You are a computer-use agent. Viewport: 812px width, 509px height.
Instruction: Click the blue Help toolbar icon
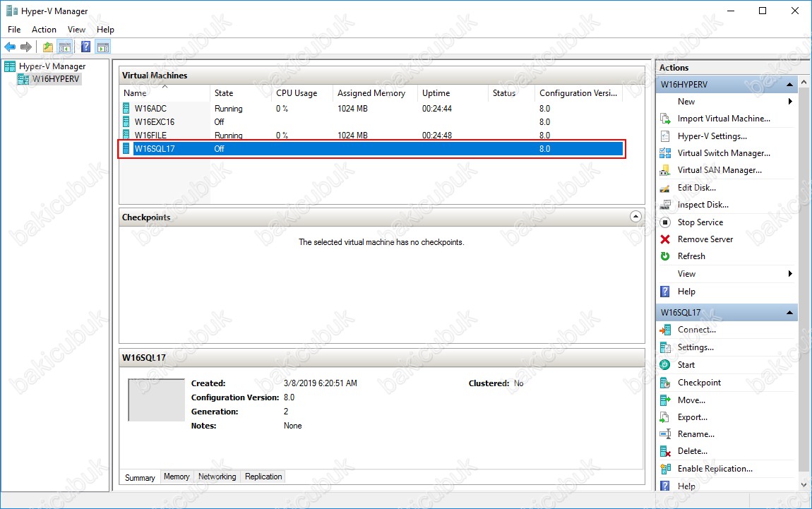tap(86, 47)
